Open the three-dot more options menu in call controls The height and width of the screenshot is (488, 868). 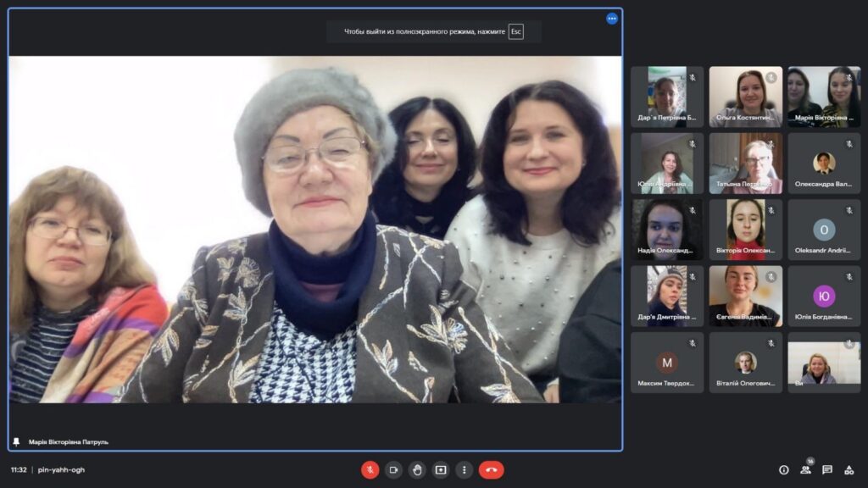coord(464,469)
